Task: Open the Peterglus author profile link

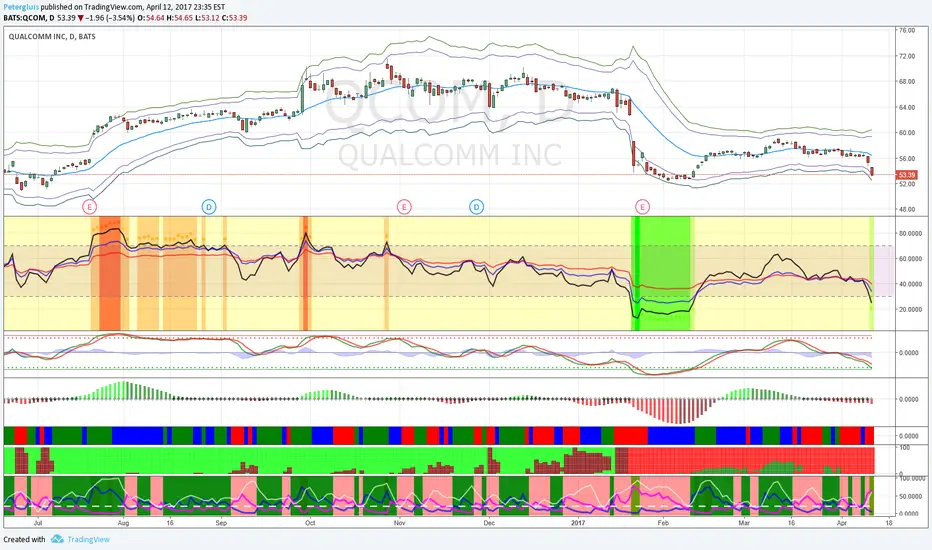Action: tap(21, 7)
